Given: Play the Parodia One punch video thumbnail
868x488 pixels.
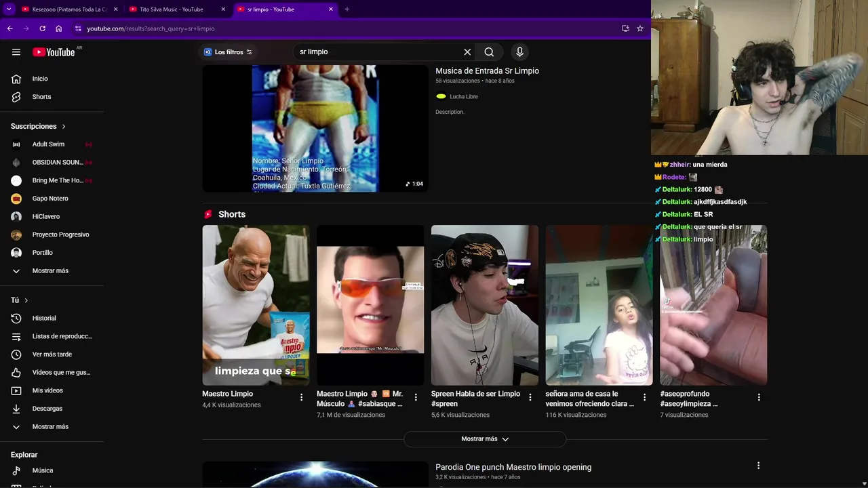Looking at the screenshot, I should click(x=315, y=474).
